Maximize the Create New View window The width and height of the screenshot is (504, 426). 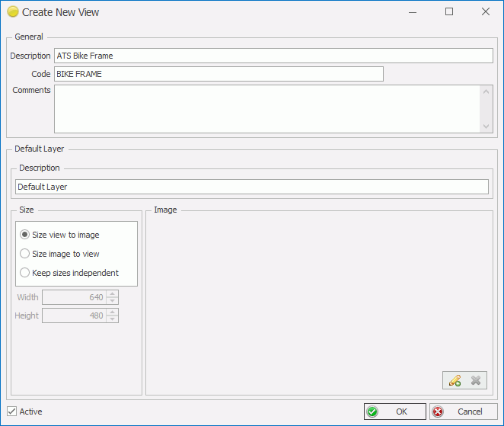click(449, 12)
